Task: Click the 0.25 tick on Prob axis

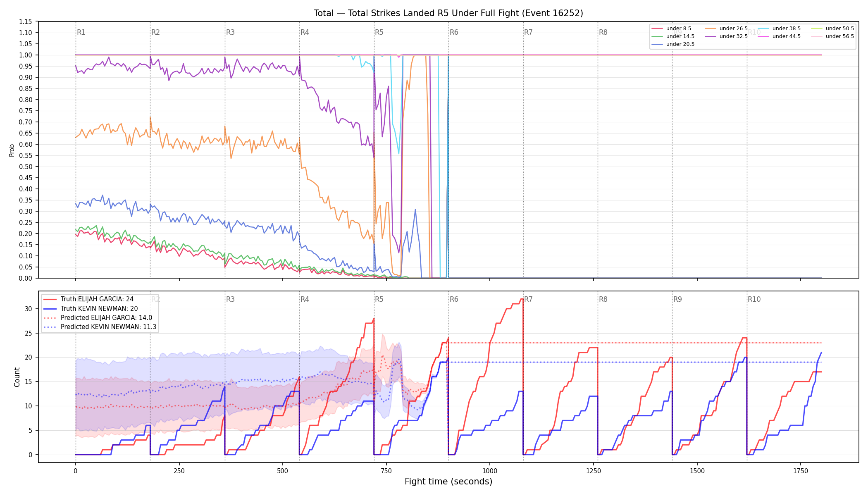Action: coord(25,222)
